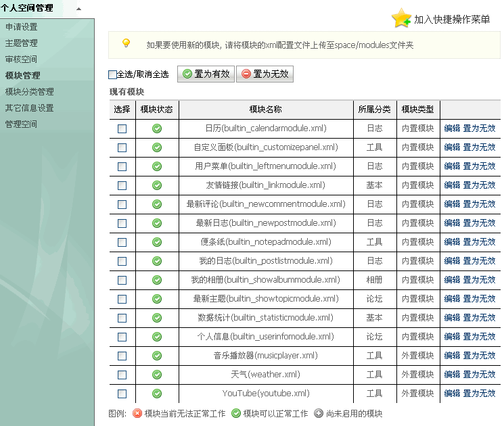Screen dimensions: 504x426
Task: Click status icon for 自定义面板 module
Action: 157,147
